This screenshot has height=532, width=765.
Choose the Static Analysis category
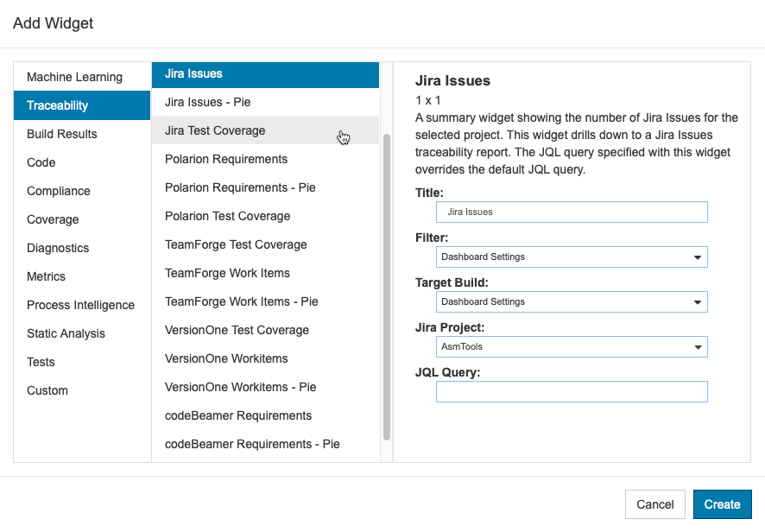point(82,333)
